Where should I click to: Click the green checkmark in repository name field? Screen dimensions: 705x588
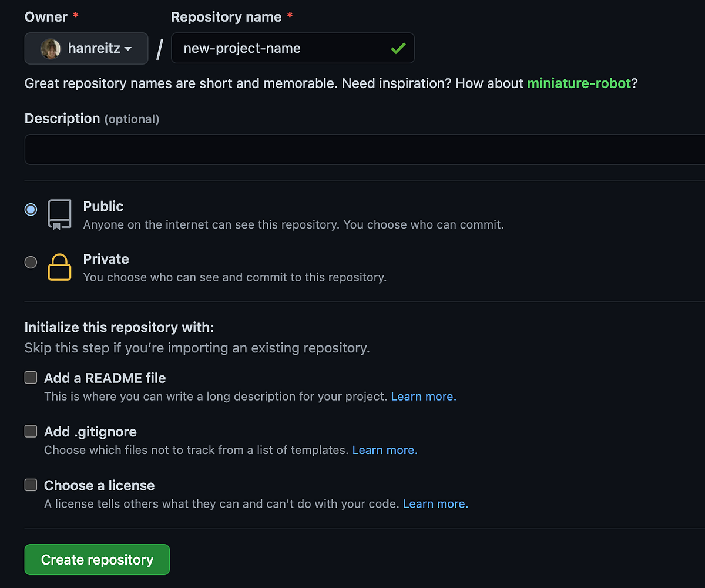[398, 48]
